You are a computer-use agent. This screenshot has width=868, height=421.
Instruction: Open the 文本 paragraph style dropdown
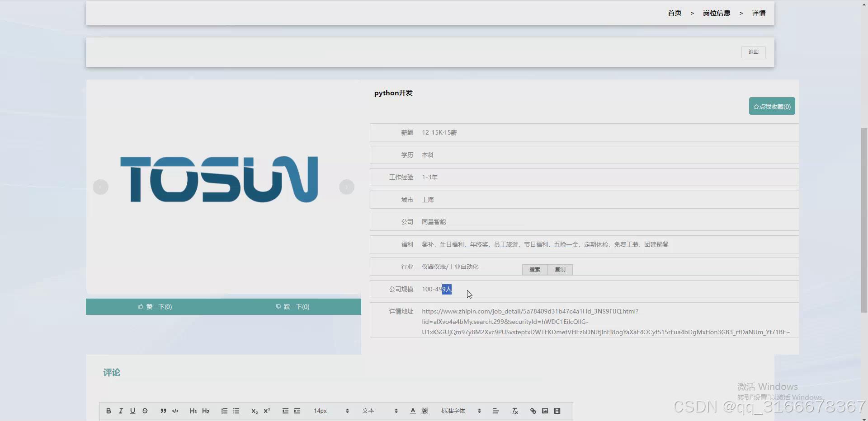(380, 411)
